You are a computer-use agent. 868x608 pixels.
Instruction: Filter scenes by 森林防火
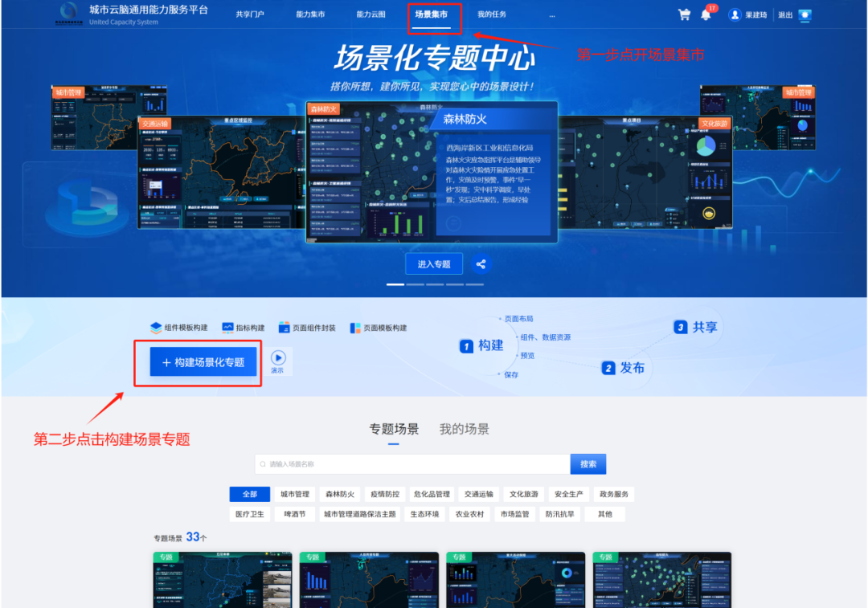(340, 494)
